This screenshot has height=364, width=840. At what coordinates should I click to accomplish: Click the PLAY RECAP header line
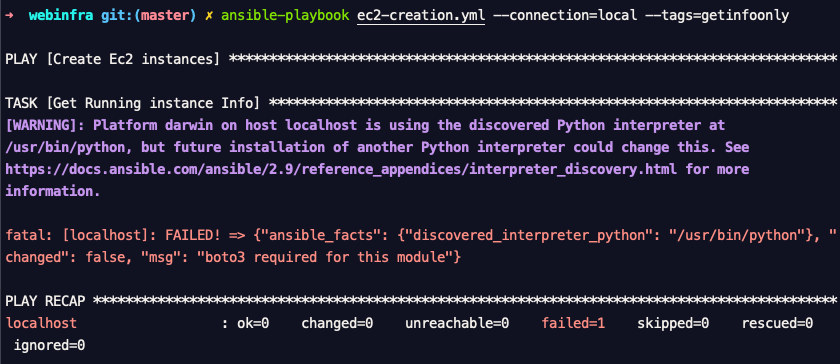tap(45, 301)
